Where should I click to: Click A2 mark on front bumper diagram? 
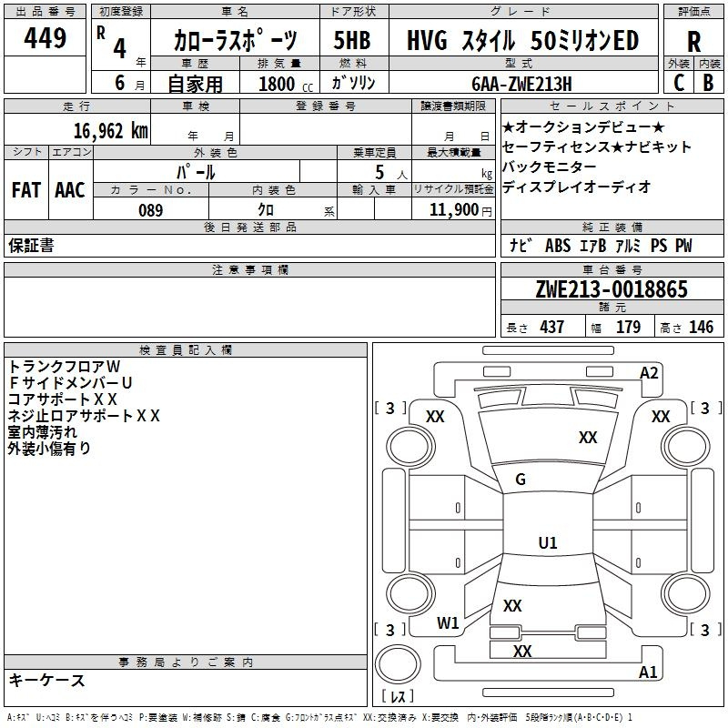[x=649, y=373]
